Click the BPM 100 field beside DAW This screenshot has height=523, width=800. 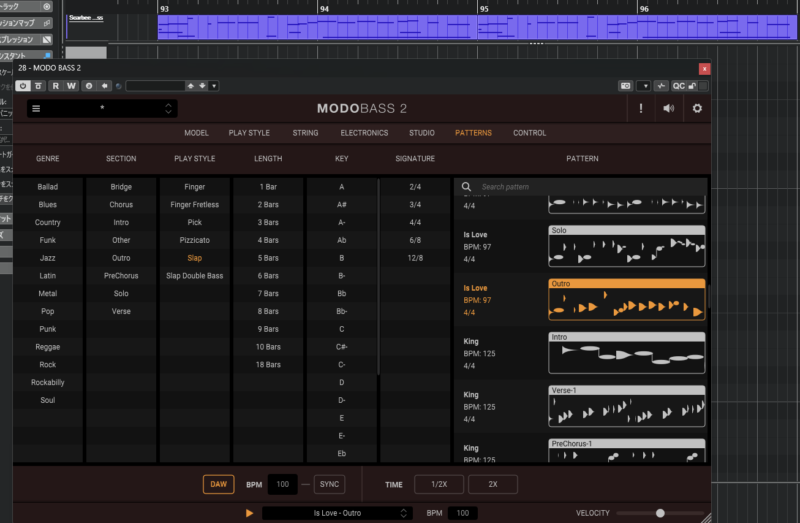click(282, 484)
